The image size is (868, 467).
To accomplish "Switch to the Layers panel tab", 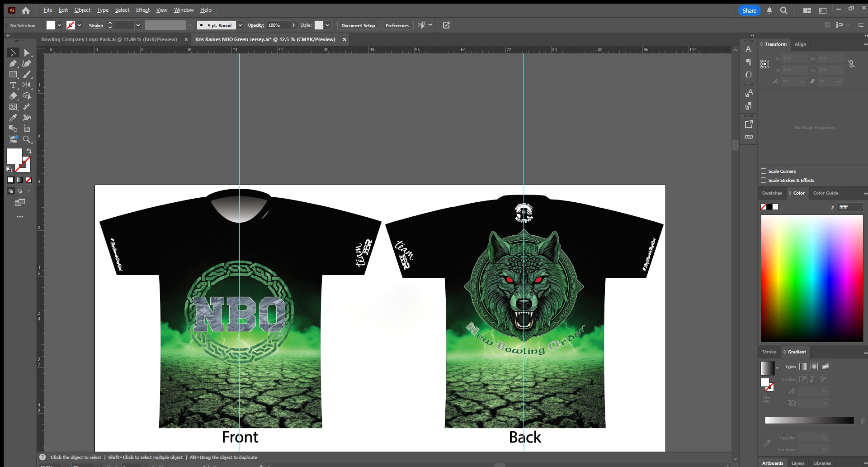I will [x=798, y=463].
